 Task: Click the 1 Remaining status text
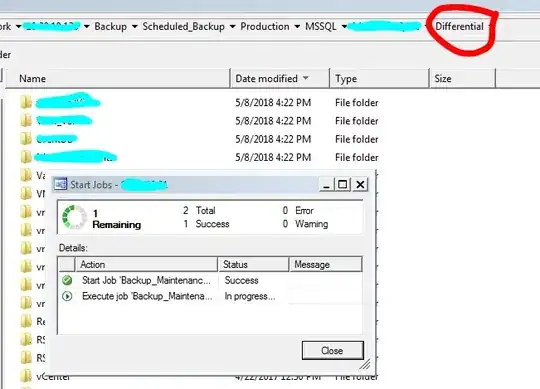[116, 219]
